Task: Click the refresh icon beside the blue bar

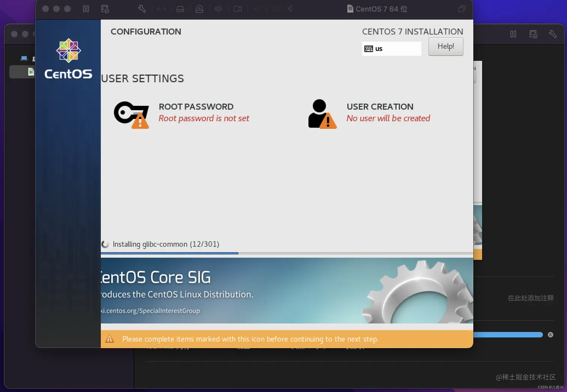Action: (550, 335)
